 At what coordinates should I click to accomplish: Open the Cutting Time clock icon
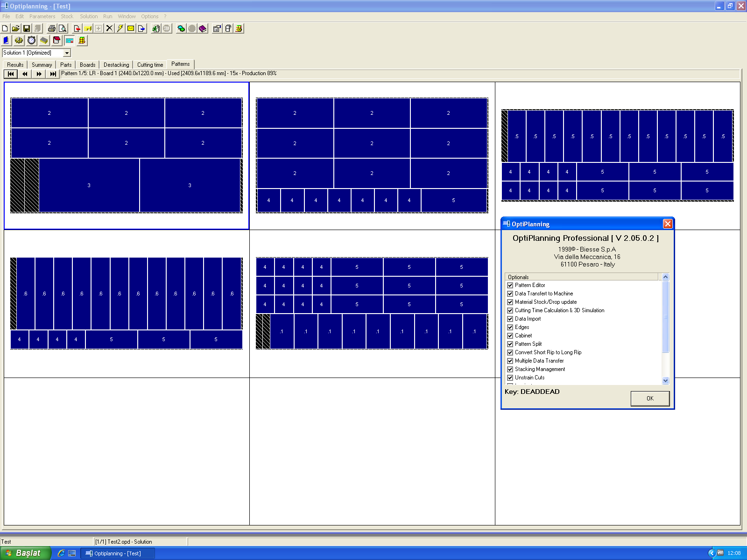pyautogui.click(x=31, y=41)
